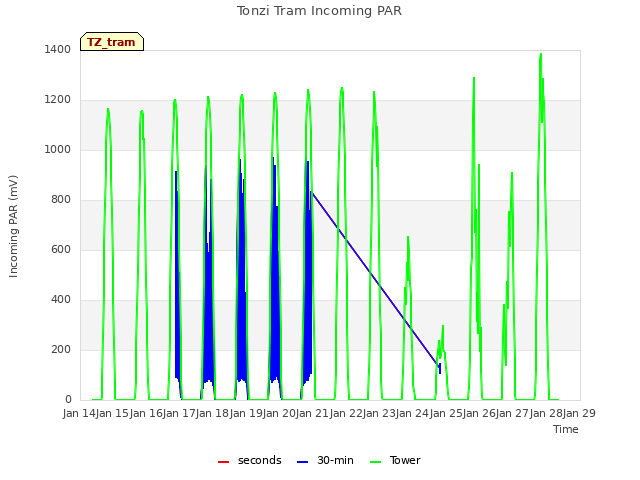
Task: Click the chart title Tonzi Tram Incoming PAR
Action: [x=319, y=11]
